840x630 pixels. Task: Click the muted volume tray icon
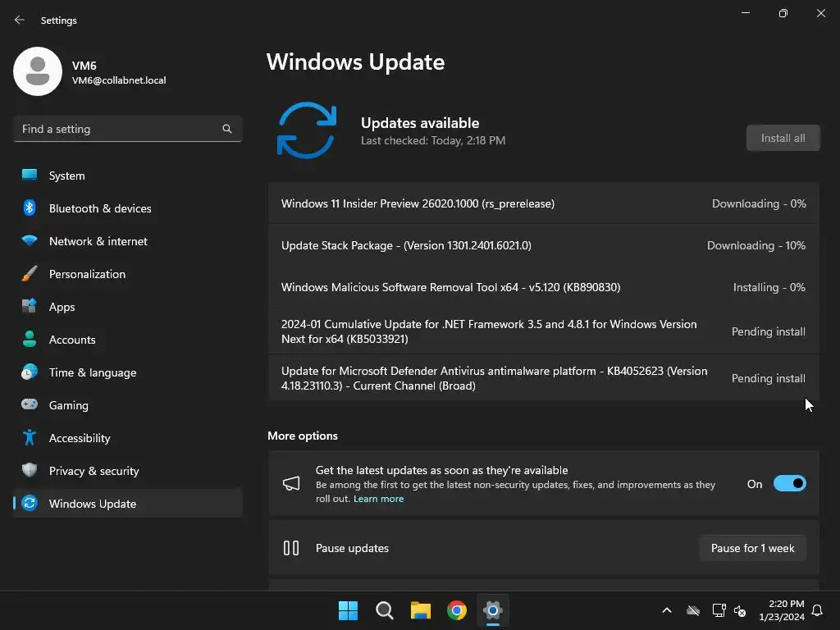point(740,610)
